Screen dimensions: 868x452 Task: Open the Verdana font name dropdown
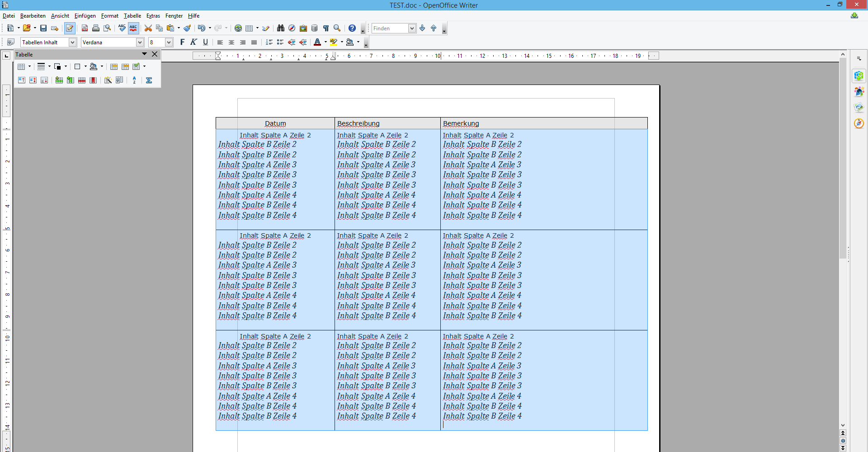pos(140,42)
